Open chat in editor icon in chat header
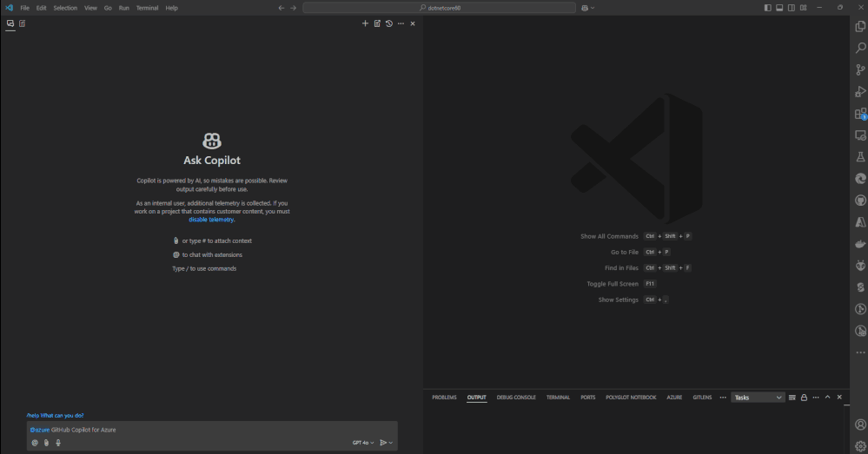 pyautogui.click(x=377, y=23)
